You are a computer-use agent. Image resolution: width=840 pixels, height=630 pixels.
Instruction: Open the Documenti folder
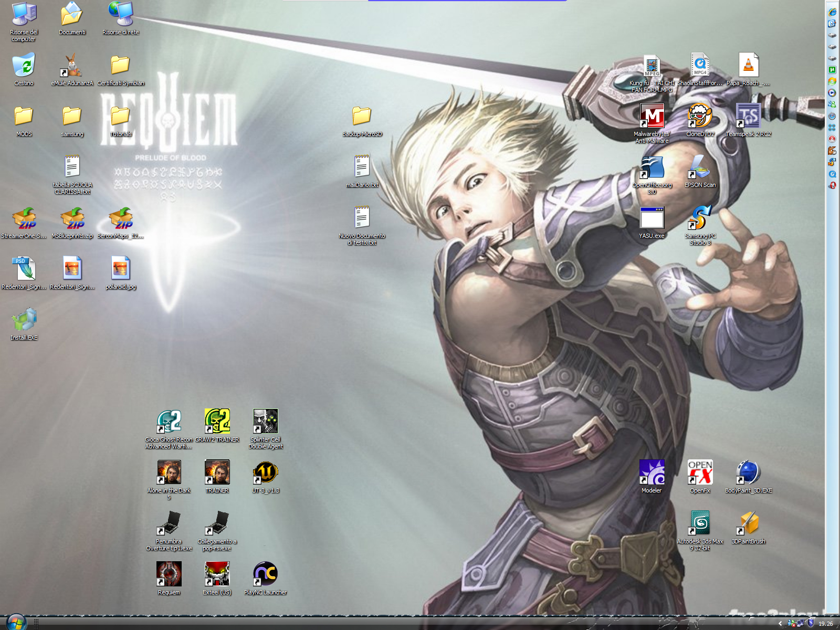(x=72, y=19)
